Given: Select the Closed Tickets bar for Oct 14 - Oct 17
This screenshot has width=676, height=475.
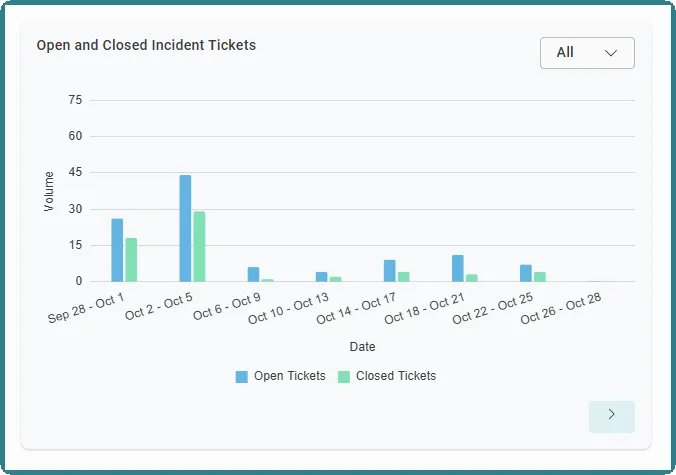Looking at the screenshot, I should pos(404,277).
